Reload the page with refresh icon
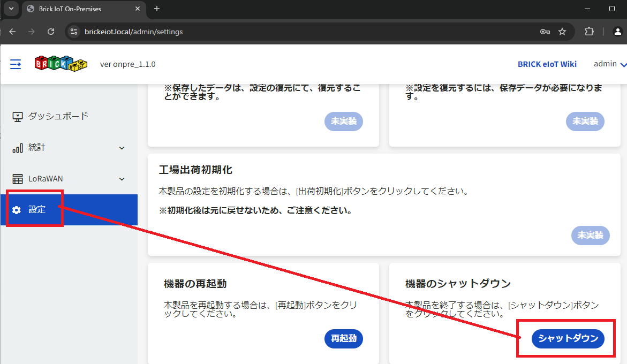The width and height of the screenshot is (627, 364). [51, 32]
